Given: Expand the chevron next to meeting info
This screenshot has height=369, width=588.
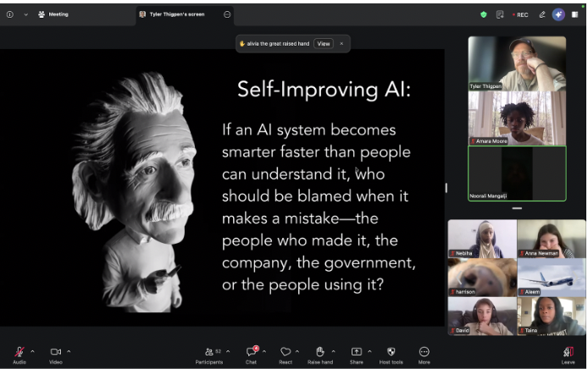Looking at the screenshot, I should point(25,14).
